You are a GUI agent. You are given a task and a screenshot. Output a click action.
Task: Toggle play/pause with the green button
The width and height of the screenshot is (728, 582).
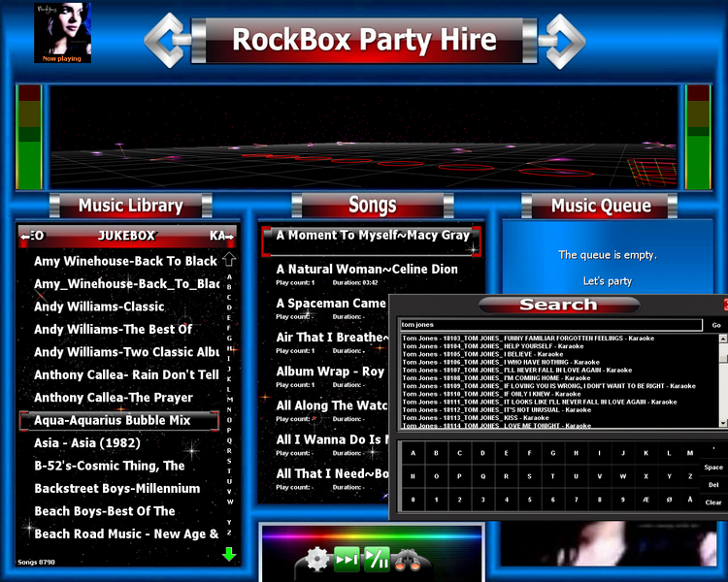click(377, 559)
